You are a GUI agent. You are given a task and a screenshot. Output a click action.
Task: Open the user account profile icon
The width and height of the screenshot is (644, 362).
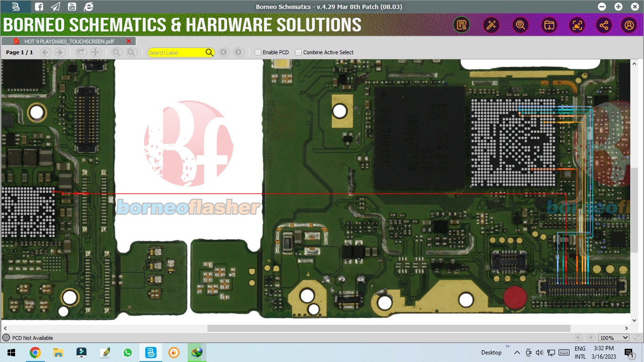(x=629, y=25)
